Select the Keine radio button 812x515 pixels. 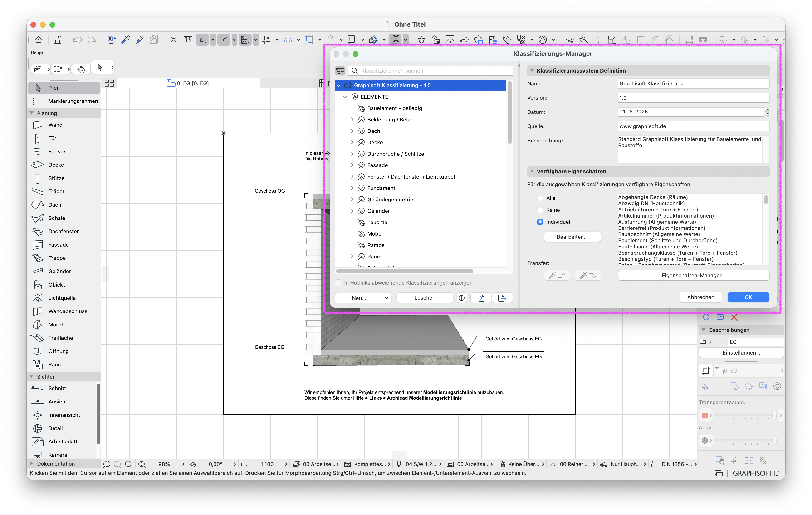point(540,210)
